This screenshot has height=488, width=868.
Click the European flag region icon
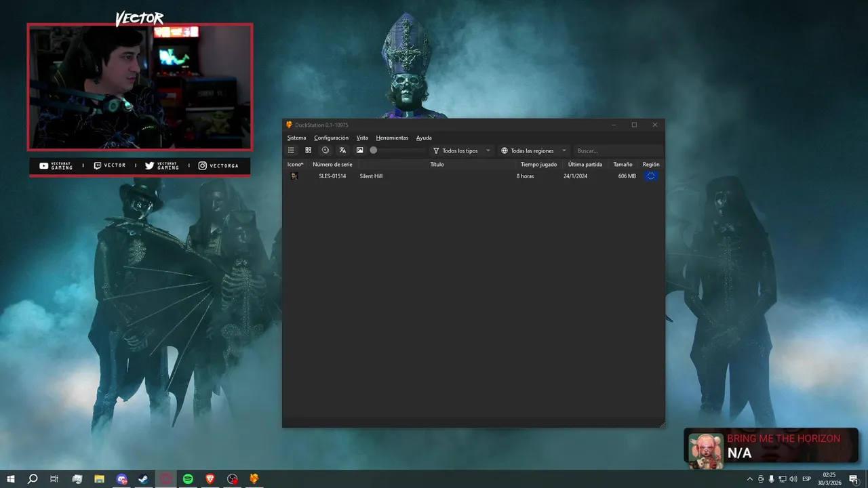(x=651, y=176)
